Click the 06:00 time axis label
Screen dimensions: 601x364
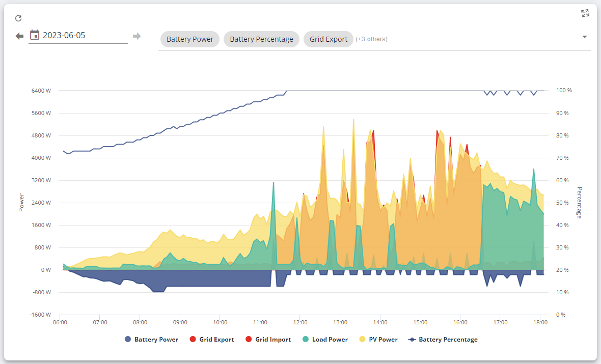point(60,322)
